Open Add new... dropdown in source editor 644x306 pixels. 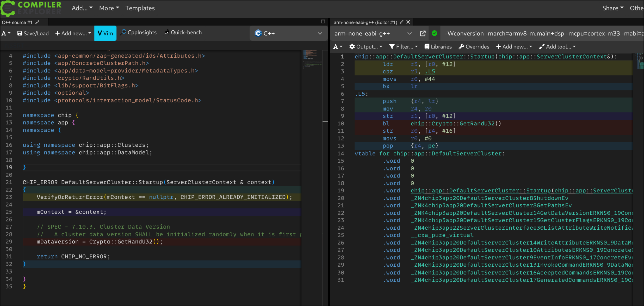[73, 33]
